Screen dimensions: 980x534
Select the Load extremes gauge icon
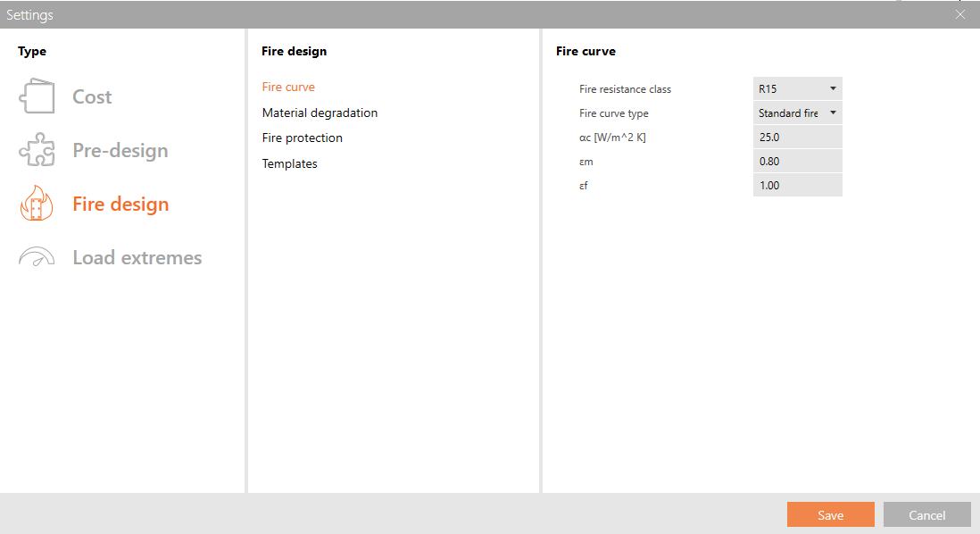(36, 256)
